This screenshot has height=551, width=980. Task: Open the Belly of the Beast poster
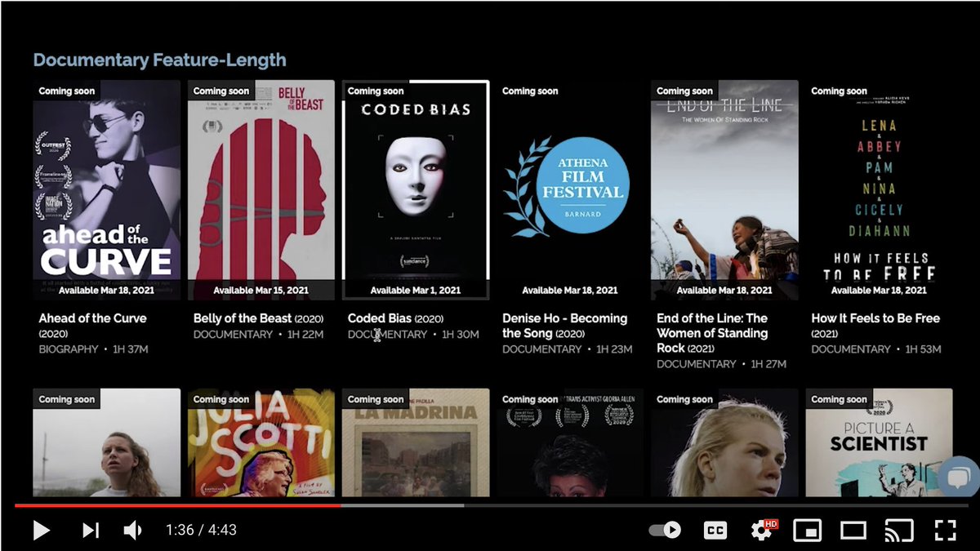coord(261,189)
